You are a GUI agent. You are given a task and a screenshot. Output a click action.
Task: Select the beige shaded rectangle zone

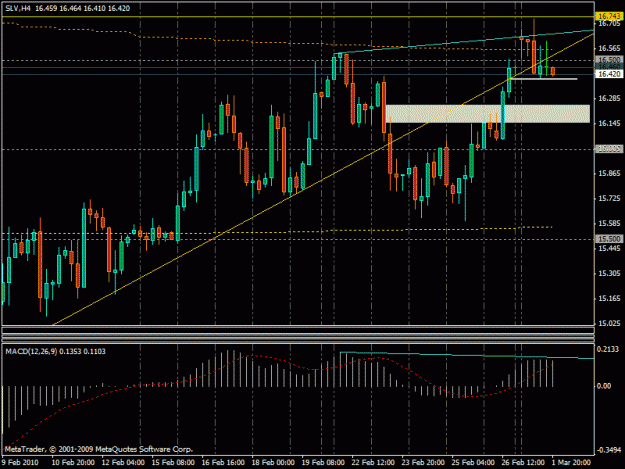[x=488, y=114]
